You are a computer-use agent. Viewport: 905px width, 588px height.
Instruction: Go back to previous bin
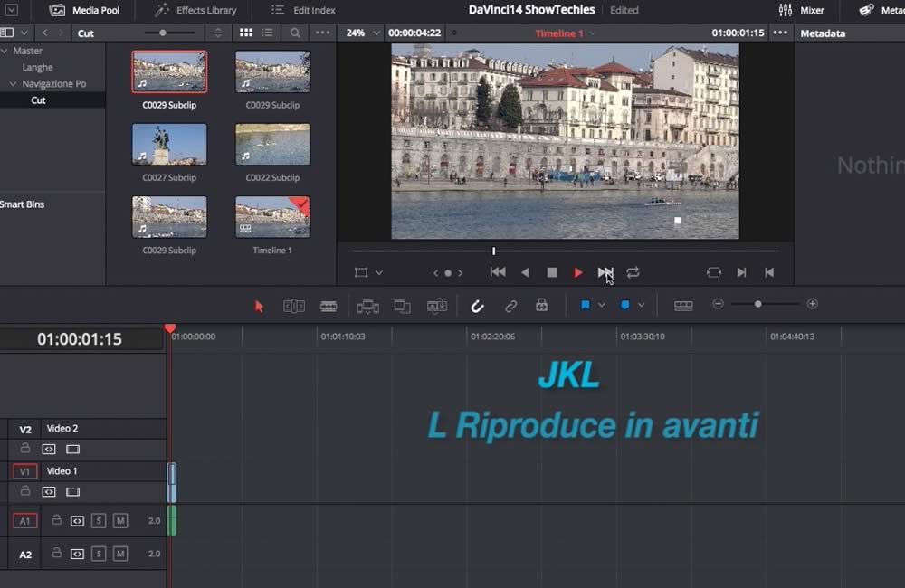tap(45, 33)
